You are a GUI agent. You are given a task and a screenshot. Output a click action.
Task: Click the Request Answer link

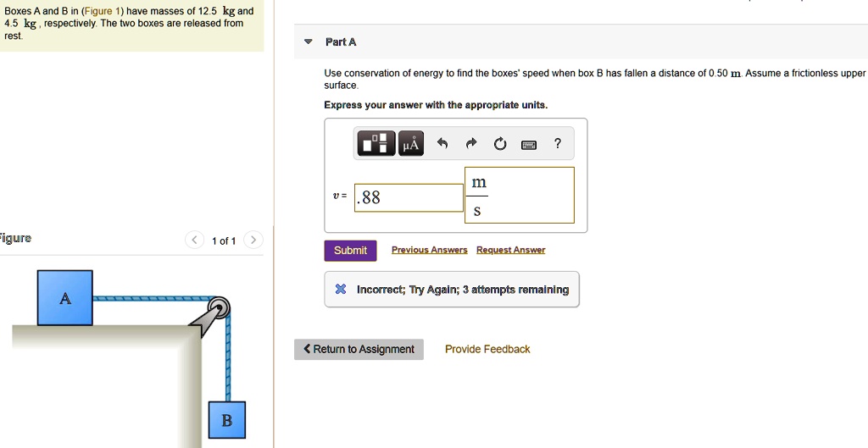tap(510, 250)
